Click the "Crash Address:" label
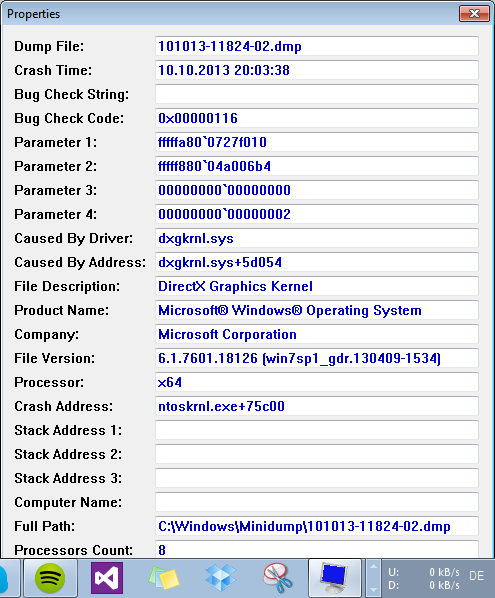Image resolution: width=495 pixels, height=598 pixels. [x=64, y=407]
